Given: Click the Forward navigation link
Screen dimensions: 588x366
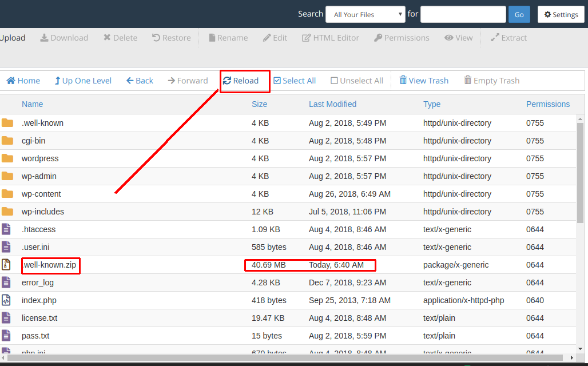Looking at the screenshot, I should tap(188, 81).
